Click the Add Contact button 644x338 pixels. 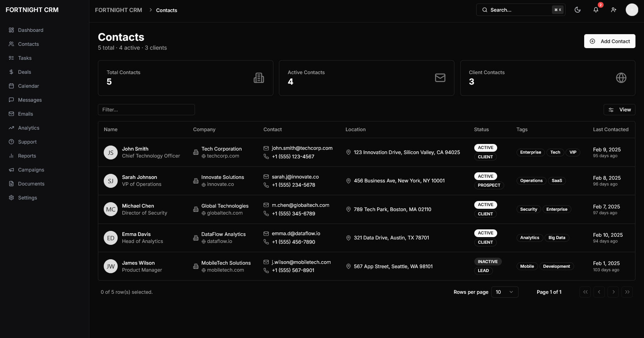pyautogui.click(x=609, y=41)
